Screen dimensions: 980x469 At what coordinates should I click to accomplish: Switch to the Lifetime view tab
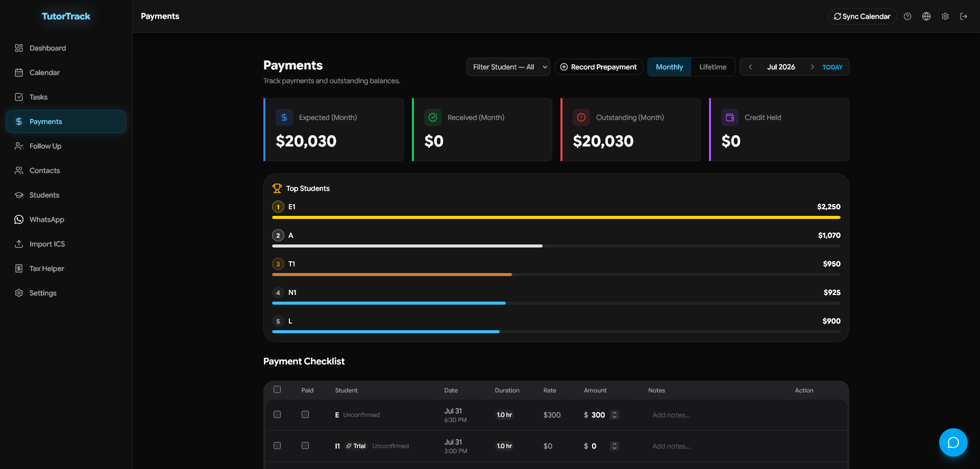pyautogui.click(x=713, y=67)
